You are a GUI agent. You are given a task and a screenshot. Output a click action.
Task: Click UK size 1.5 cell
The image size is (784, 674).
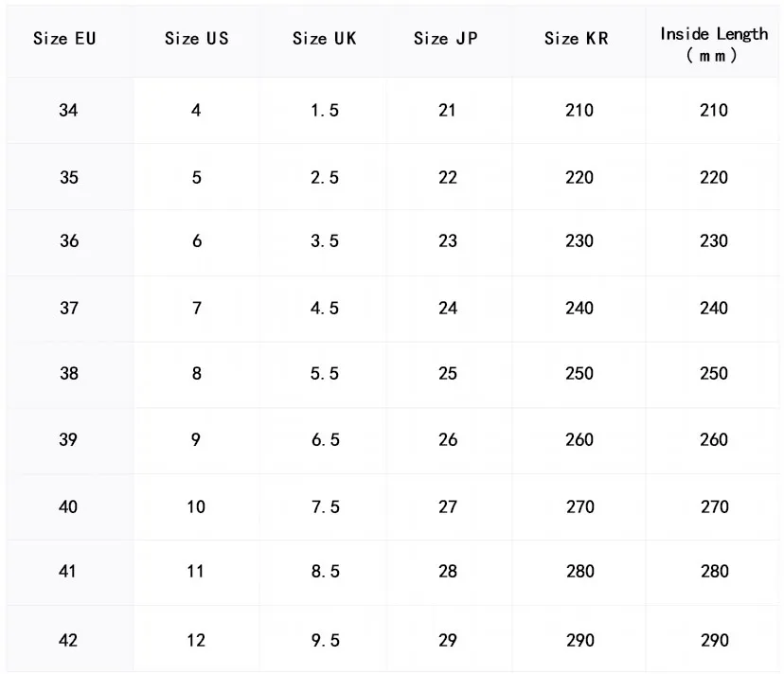tap(325, 110)
